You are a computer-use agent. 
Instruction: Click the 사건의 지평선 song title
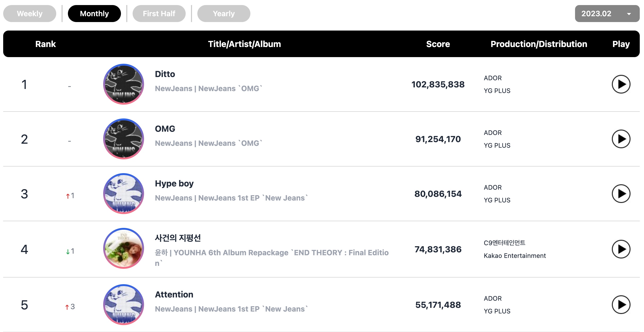click(x=178, y=238)
